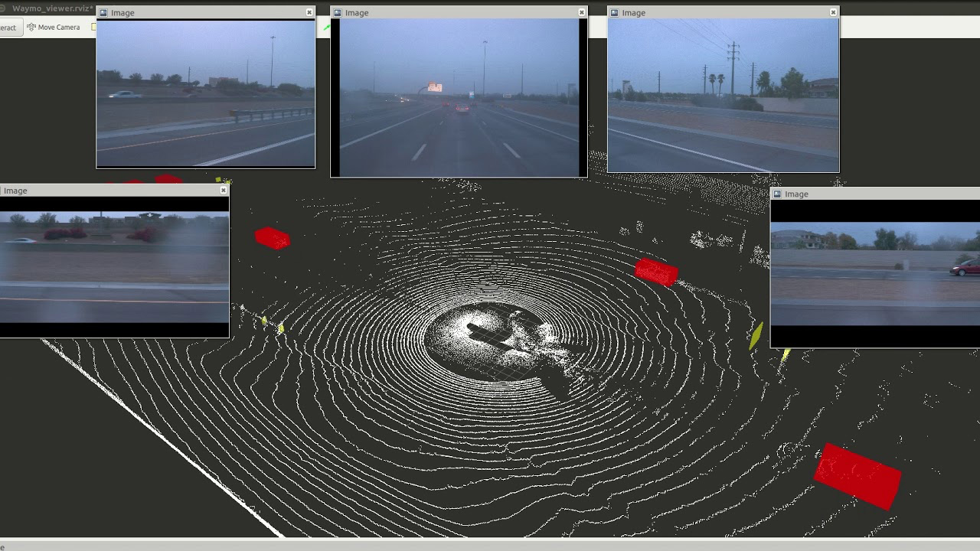Close the forward highway Image panel
Viewport: 980px width, 551px height.
[582, 12]
